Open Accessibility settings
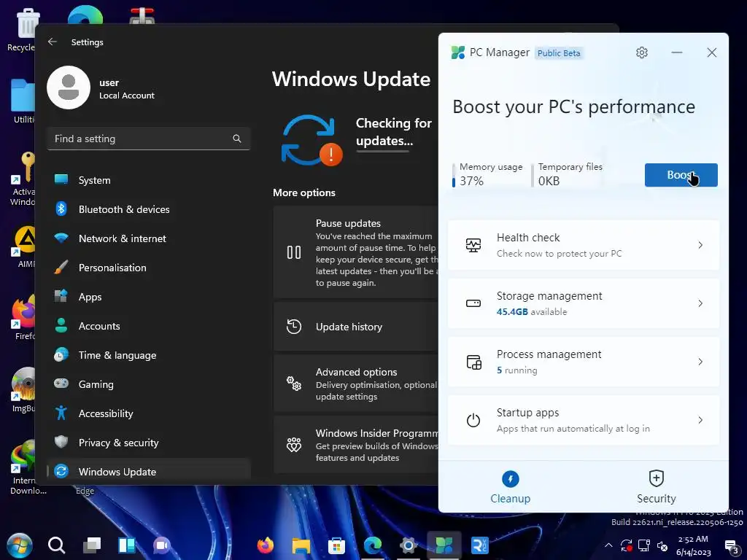The image size is (747, 560). coord(149,413)
